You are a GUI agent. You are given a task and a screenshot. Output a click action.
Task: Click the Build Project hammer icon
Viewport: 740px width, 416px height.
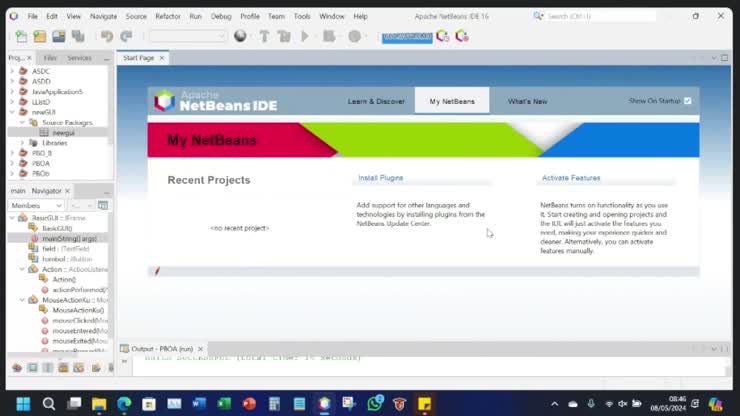(265, 36)
